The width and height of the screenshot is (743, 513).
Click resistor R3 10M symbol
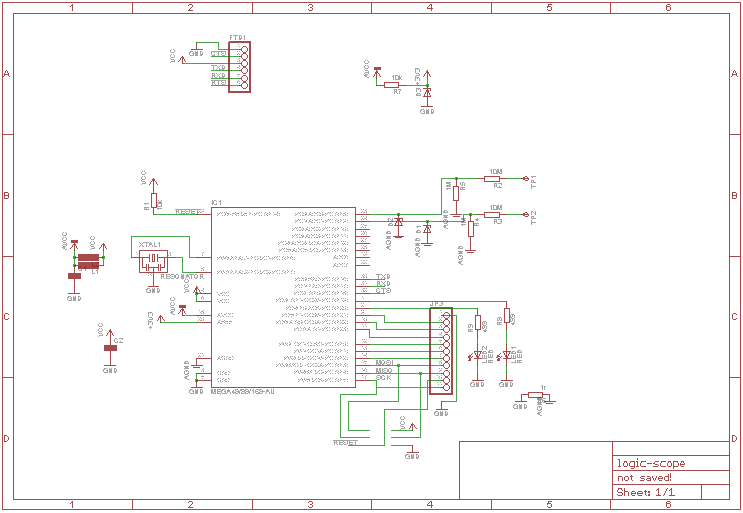(492, 215)
